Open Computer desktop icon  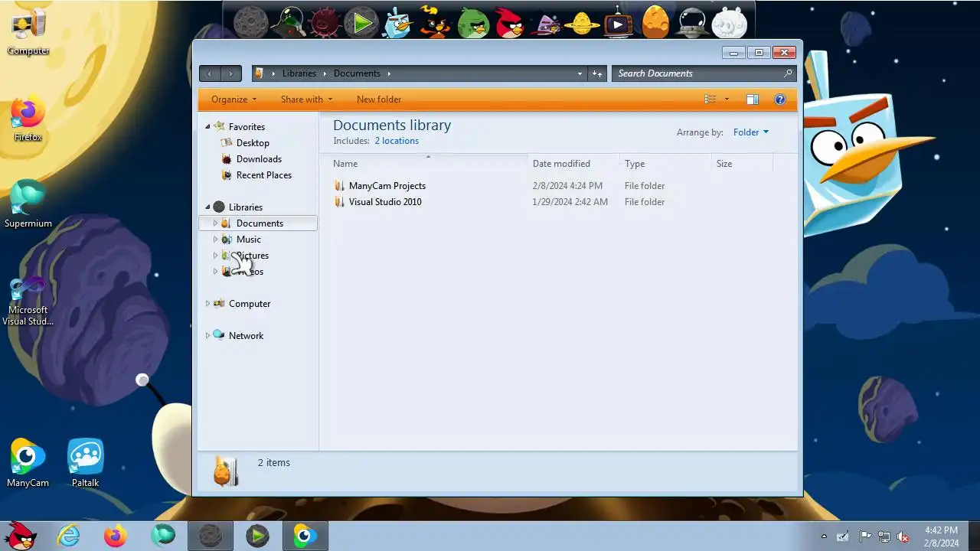pos(28,32)
